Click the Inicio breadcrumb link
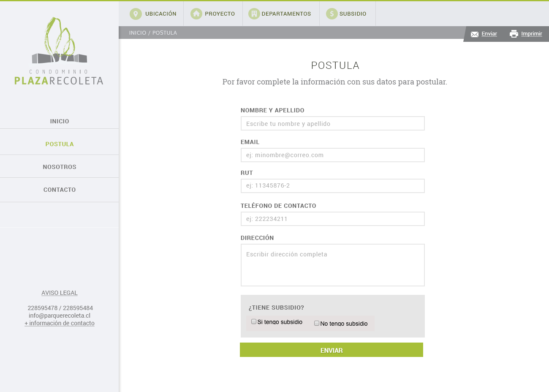The height and width of the screenshot is (392, 549). 138,33
